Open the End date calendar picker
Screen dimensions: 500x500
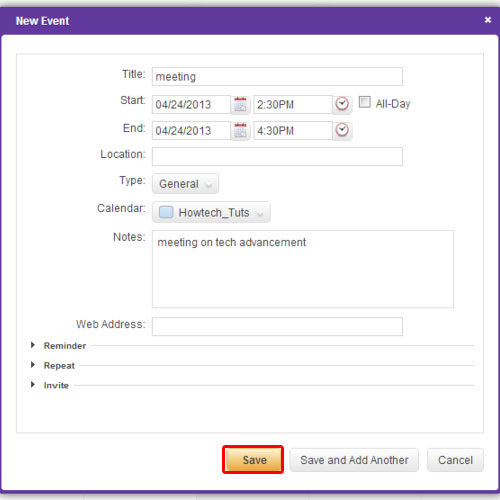(240, 131)
